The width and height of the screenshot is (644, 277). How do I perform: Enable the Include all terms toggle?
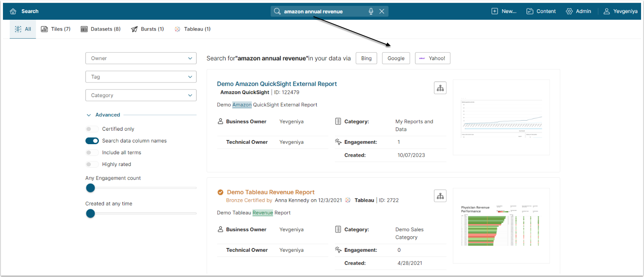coord(92,153)
